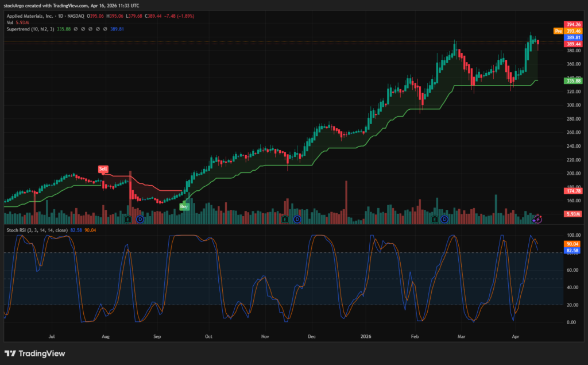
Task: Click the TradingView logo at bottom left
Action: pyautogui.click(x=34, y=354)
